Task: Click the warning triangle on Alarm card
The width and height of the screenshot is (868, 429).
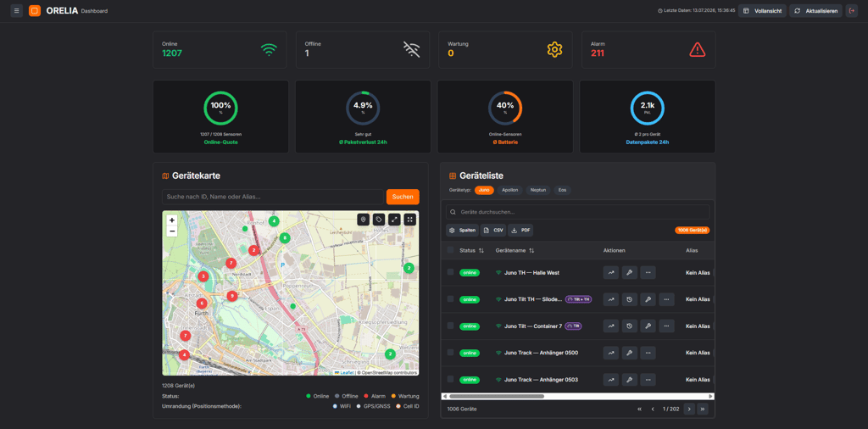Action: (x=697, y=50)
